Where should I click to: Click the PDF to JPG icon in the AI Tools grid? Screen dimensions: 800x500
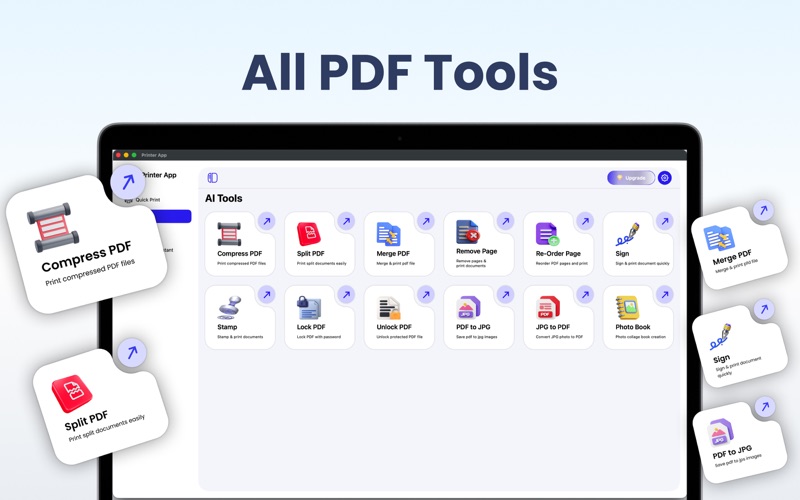point(468,308)
